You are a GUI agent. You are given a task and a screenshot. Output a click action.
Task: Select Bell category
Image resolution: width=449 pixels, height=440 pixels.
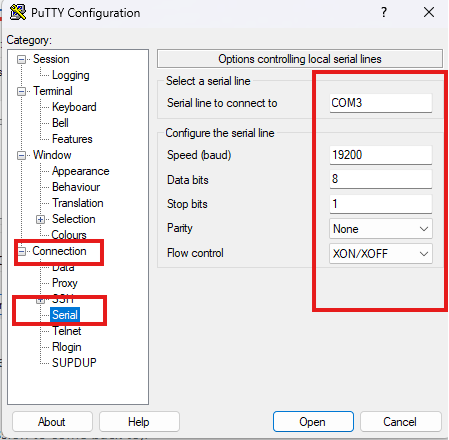[60, 123]
